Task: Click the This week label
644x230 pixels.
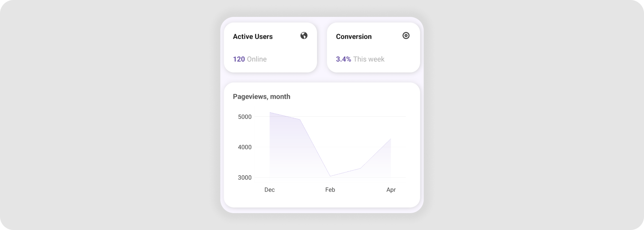Action: [x=369, y=59]
